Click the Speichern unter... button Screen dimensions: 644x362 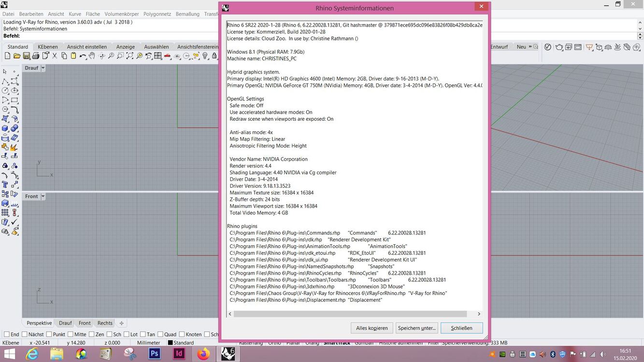(x=417, y=328)
